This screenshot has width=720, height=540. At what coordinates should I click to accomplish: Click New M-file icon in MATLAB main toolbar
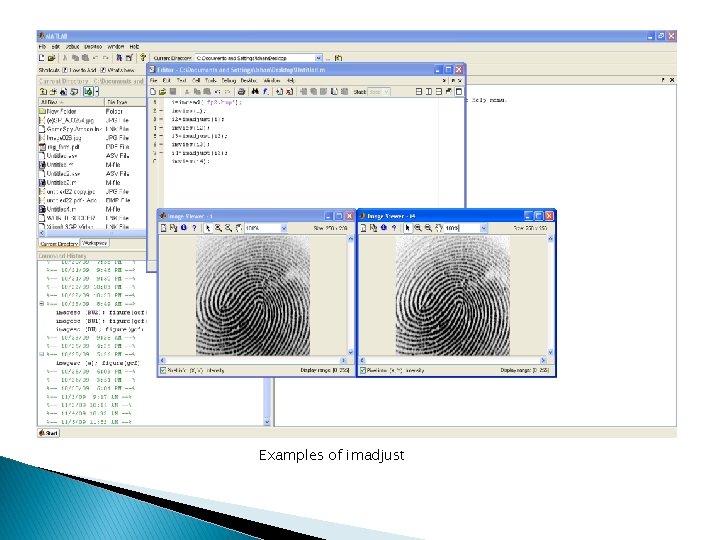(42, 58)
